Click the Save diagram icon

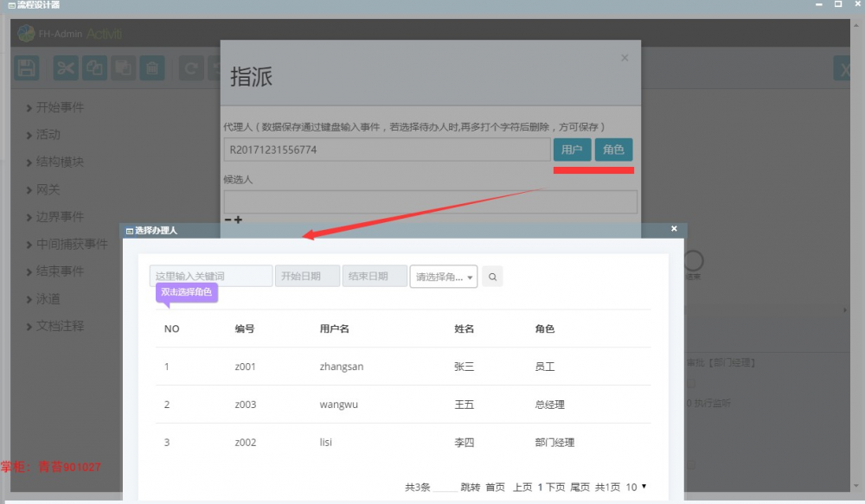pos(26,68)
